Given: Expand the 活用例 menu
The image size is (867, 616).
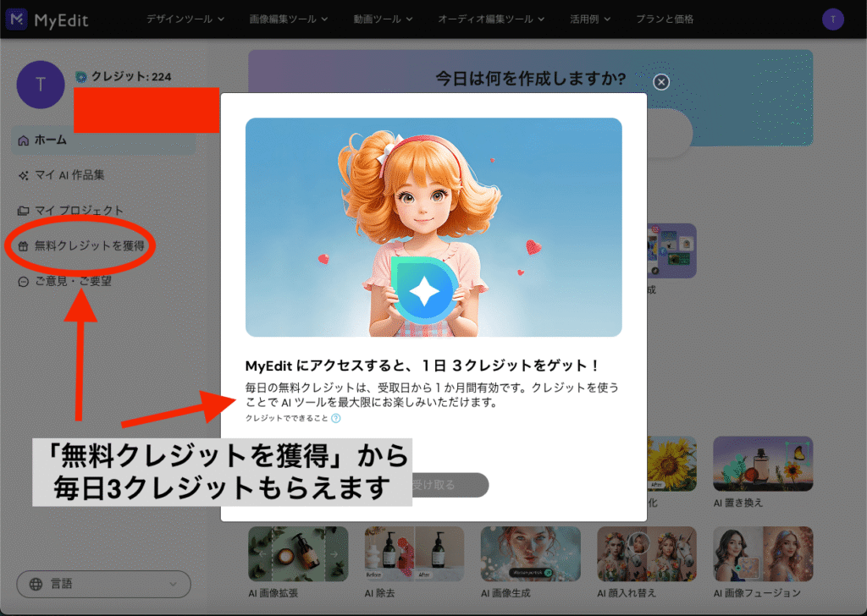Looking at the screenshot, I should coord(590,19).
